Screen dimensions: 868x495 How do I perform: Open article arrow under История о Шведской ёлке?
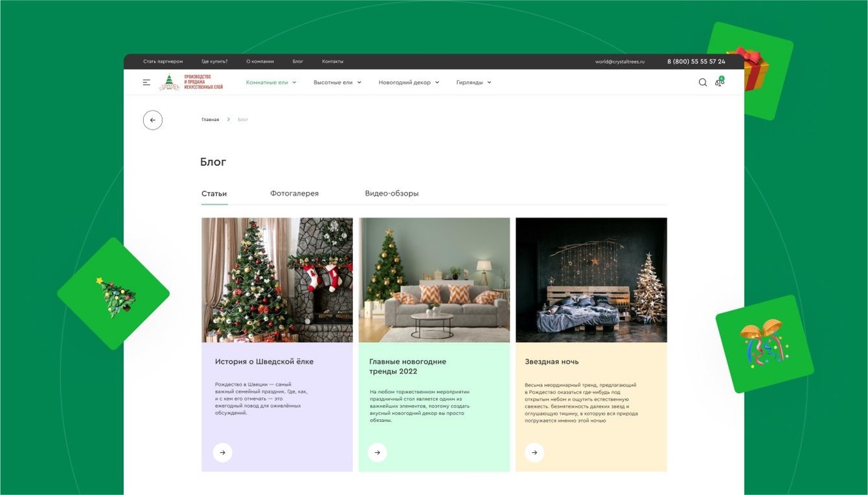pyautogui.click(x=222, y=452)
